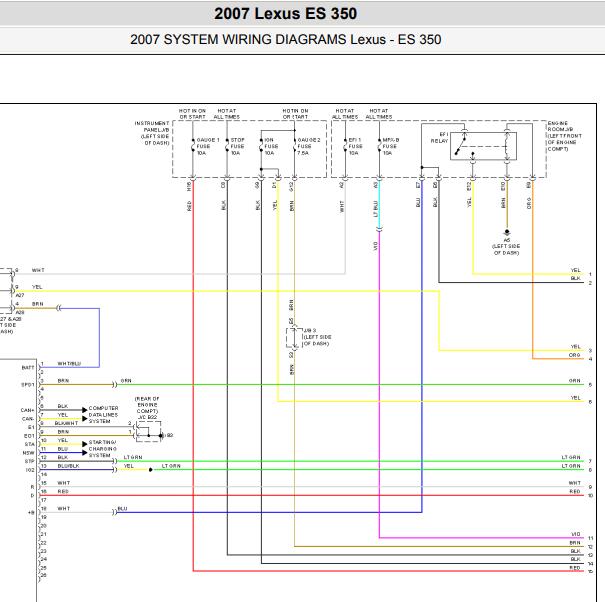
Task: Click the 'GAUGE 2 FUSE 7.5A' label
Action: pos(309,147)
